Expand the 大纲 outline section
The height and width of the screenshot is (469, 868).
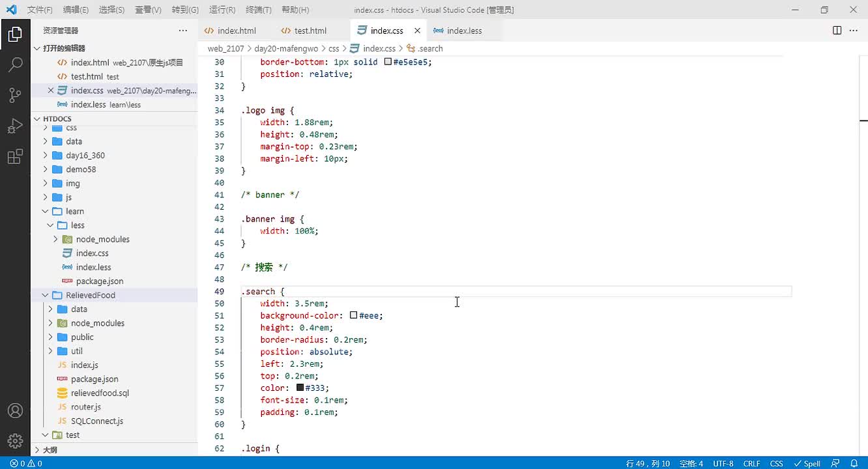[x=50, y=450]
